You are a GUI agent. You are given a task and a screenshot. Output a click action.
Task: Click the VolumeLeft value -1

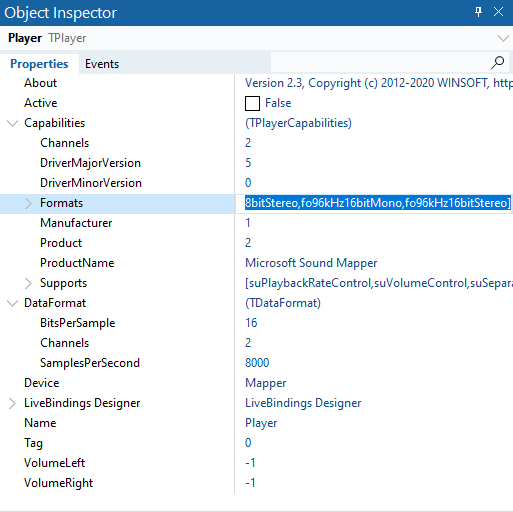pos(250,463)
